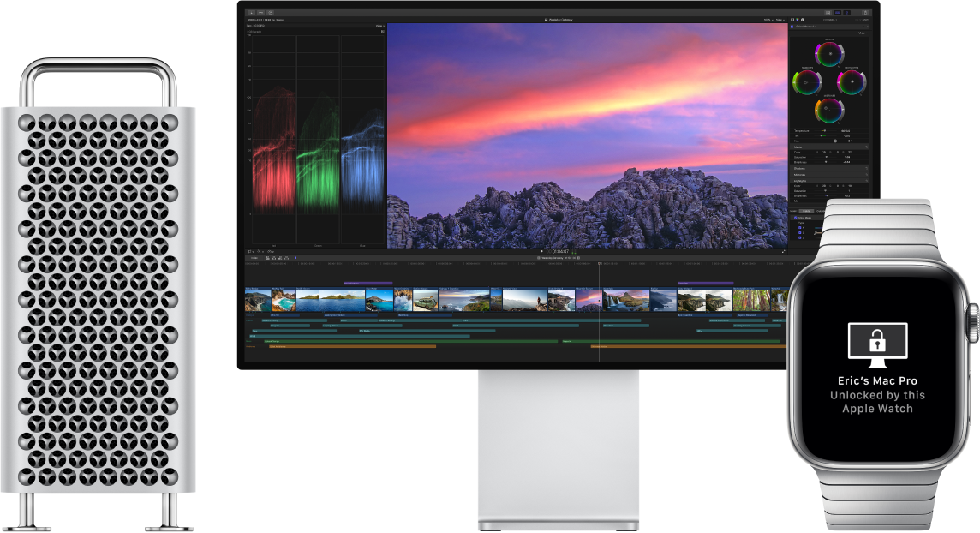Go back in timeline history arrow
This screenshot has height=533, width=980.
pyautogui.click(x=539, y=257)
